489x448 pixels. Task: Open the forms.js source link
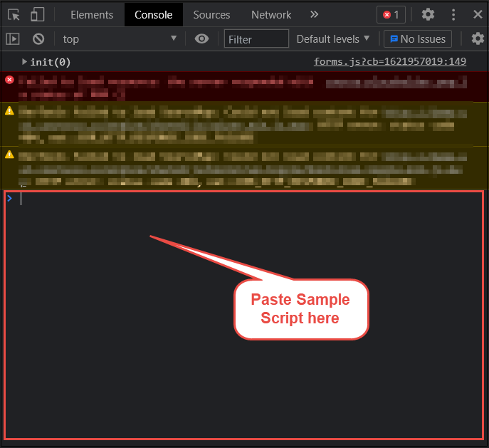389,62
